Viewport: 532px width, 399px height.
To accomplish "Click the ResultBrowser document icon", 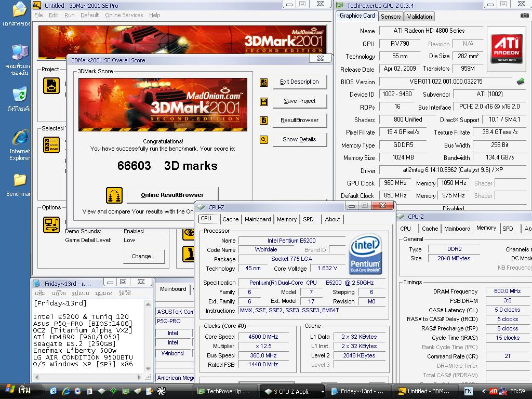I will tap(264, 121).
